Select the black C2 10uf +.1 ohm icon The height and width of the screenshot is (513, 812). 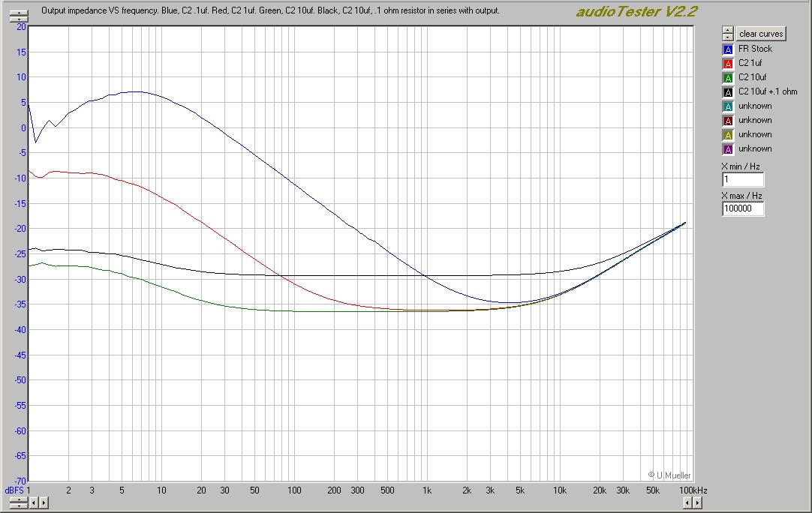tap(726, 91)
